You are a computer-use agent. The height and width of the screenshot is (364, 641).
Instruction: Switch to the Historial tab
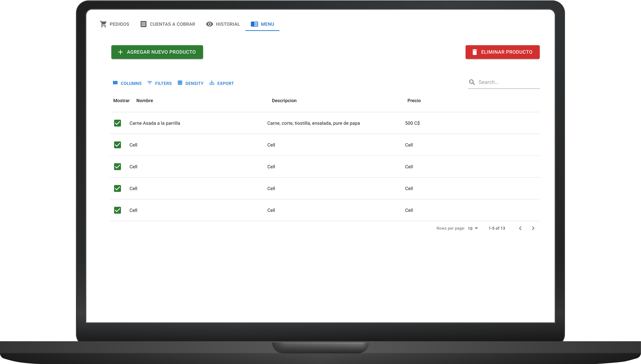(x=223, y=24)
